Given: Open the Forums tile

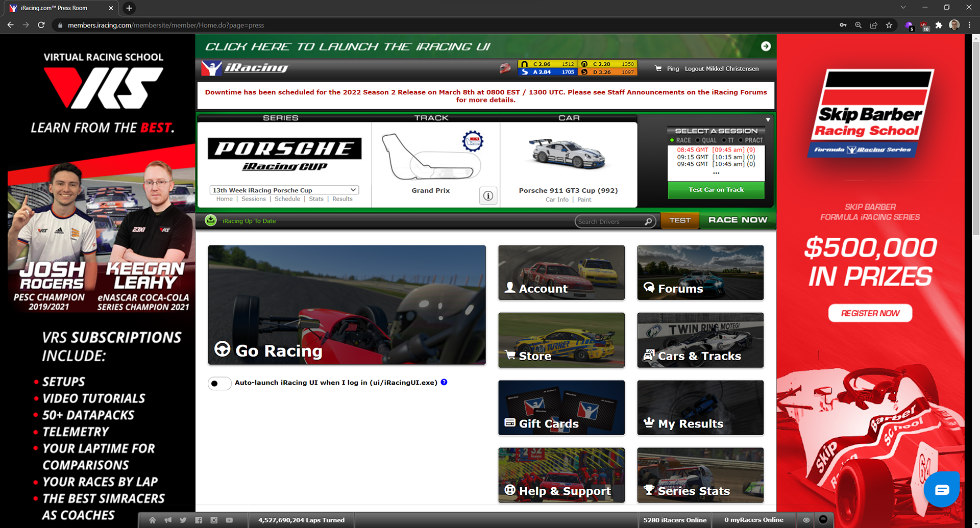Looking at the screenshot, I should (x=700, y=272).
